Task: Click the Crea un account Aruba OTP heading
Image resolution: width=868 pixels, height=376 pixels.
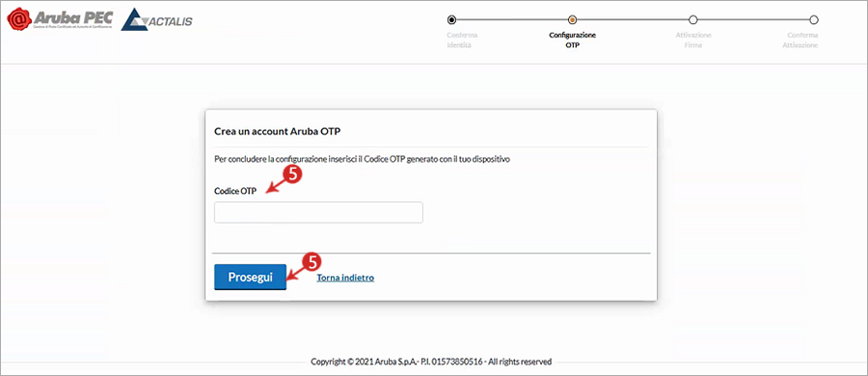Action: tap(279, 131)
